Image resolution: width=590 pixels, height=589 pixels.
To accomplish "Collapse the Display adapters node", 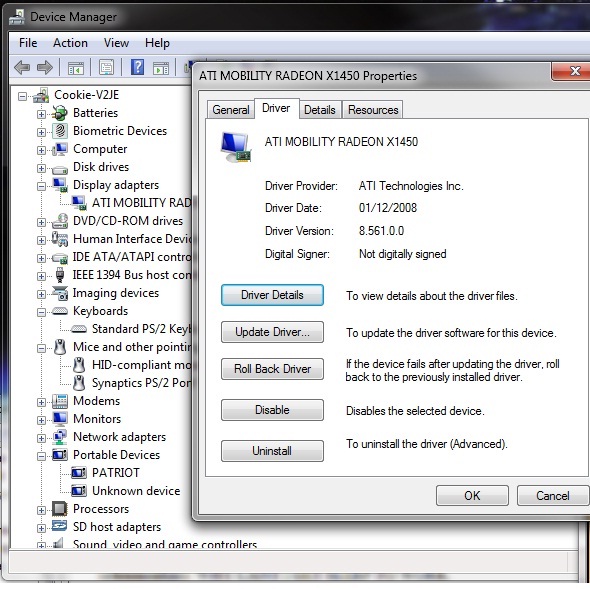I will click(41, 186).
